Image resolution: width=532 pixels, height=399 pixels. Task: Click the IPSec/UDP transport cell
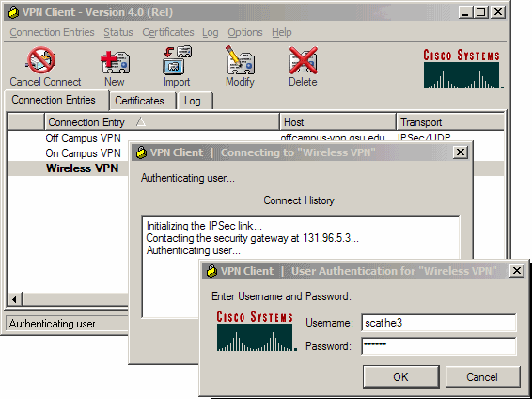424,136
